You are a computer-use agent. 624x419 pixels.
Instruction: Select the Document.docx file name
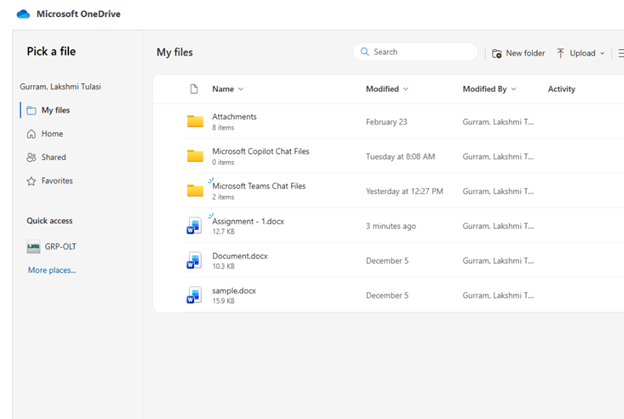(x=240, y=256)
